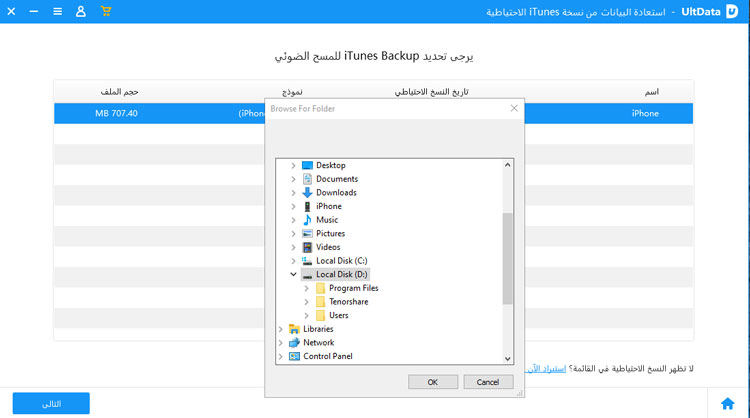Expand the Local Disk (C:) node
Viewport: 750px width, 418px height.
coord(293,261)
